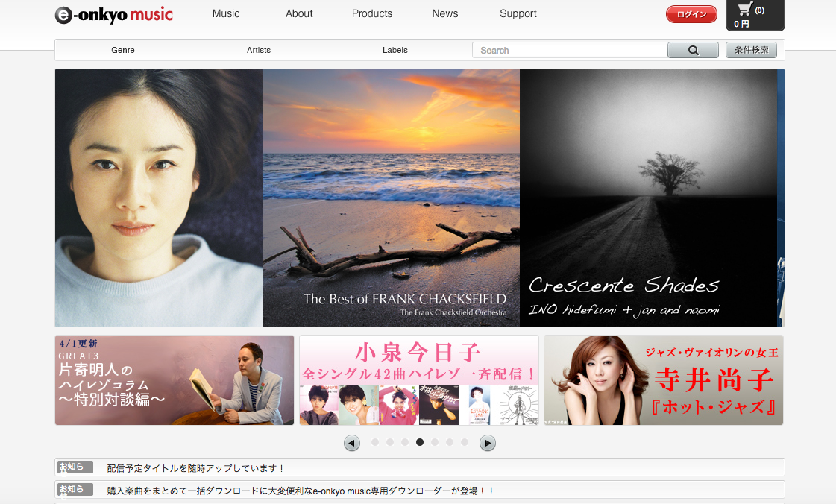Open the shopping cart icon

(745, 10)
